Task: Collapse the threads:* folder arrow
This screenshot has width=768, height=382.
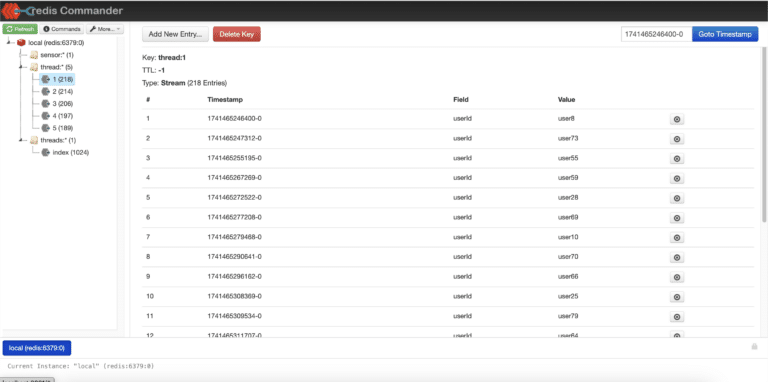Action: point(21,141)
